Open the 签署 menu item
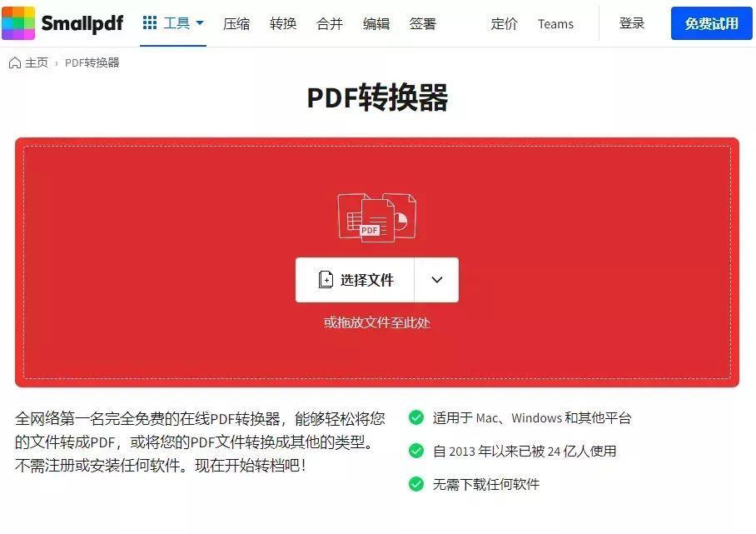 (x=423, y=23)
